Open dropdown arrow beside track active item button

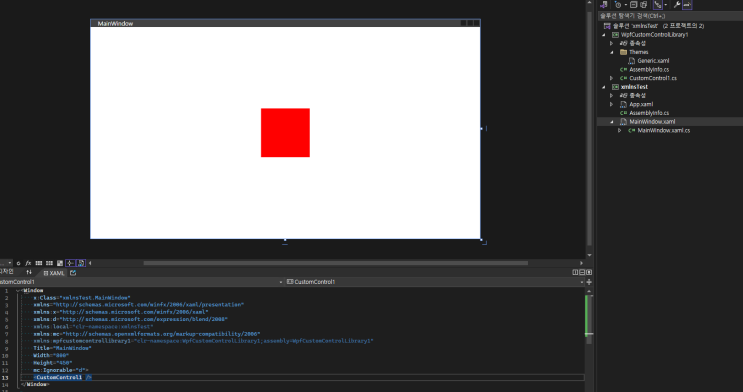coord(665,5)
